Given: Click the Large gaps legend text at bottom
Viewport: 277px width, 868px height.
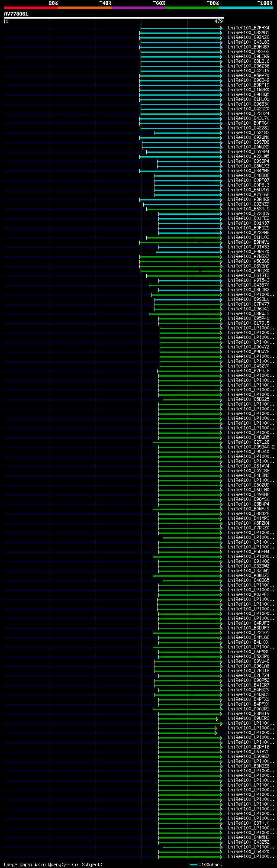Looking at the screenshot, I should pyautogui.click(x=53, y=864).
